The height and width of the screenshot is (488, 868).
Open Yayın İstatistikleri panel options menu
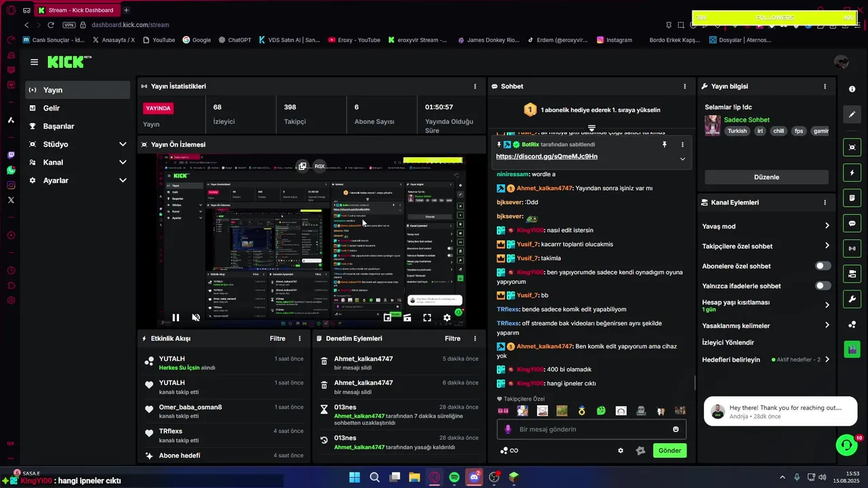(475, 86)
